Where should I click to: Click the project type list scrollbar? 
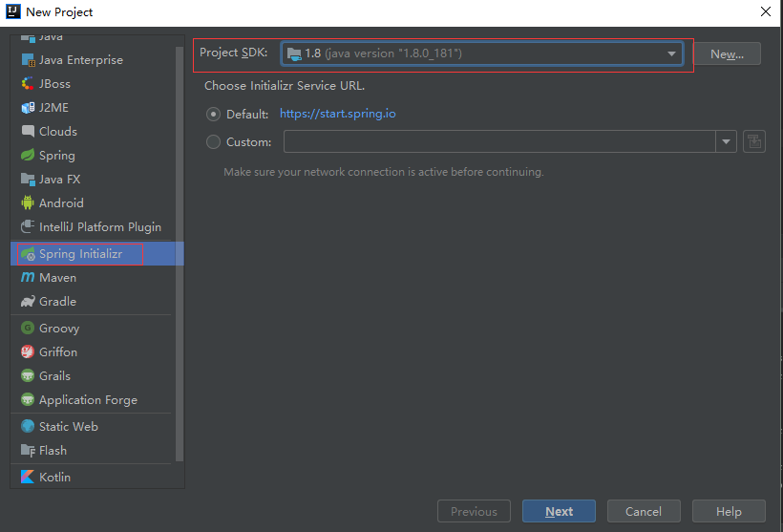click(180, 254)
